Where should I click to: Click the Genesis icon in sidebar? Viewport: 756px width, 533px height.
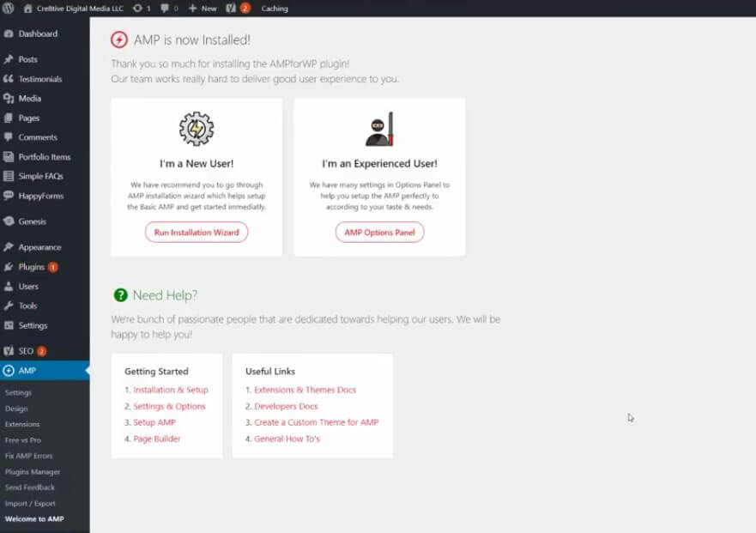click(x=9, y=221)
